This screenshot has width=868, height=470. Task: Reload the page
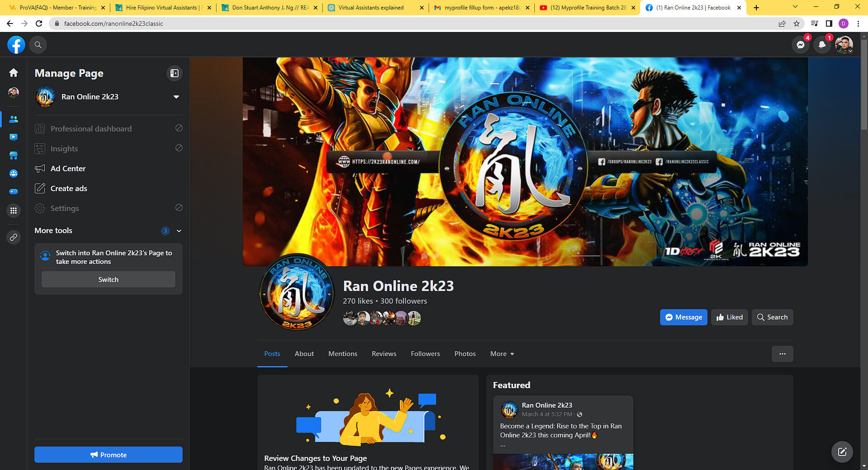39,23
